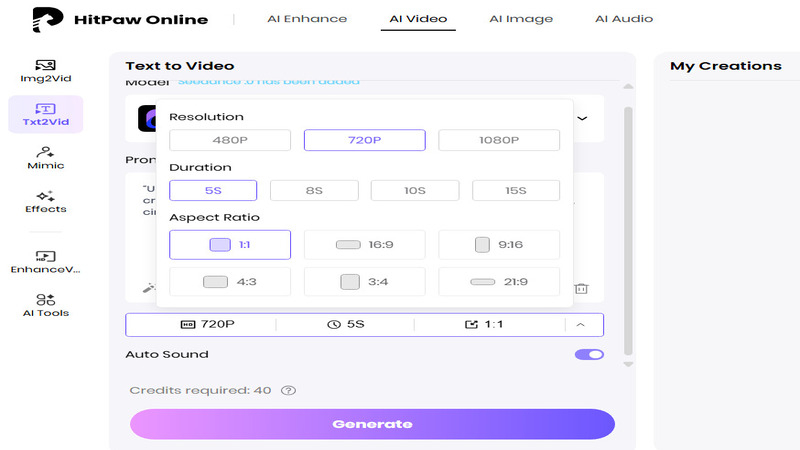Image resolution: width=800 pixels, height=450 pixels.
Task: Click the HitPaw Online logo
Action: tap(120, 19)
